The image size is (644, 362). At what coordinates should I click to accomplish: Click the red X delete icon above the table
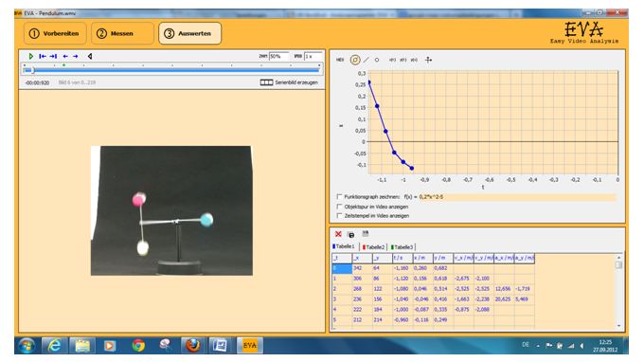point(338,234)
